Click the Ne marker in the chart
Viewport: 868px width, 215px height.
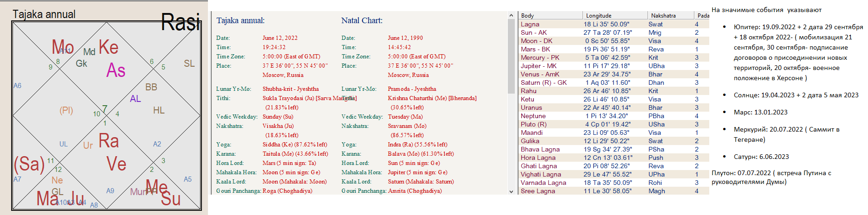coord(57,180)
